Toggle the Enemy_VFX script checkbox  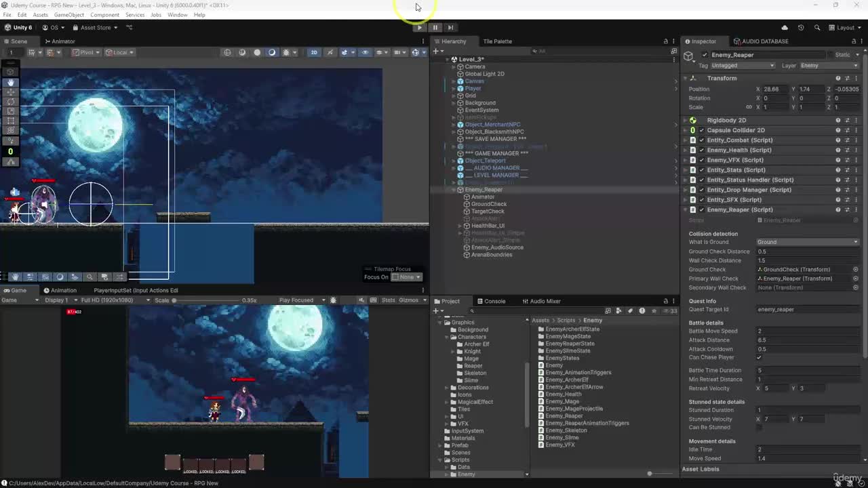click(702, 160)
